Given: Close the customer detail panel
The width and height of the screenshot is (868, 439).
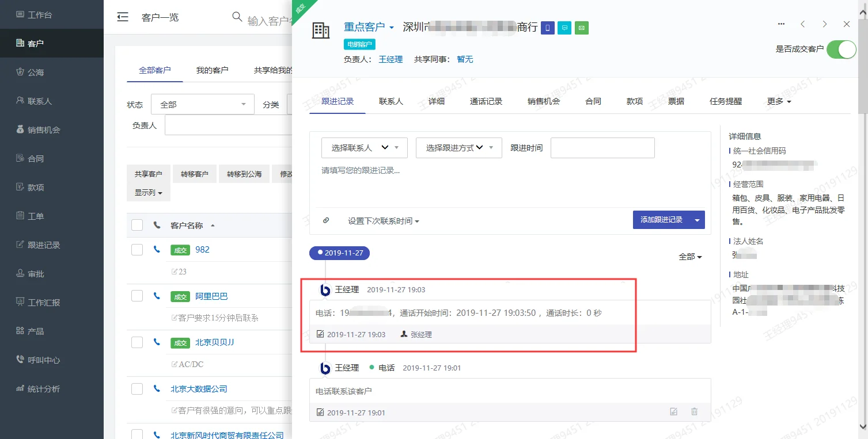Looking at the screenshot, I should pos(847,24).
